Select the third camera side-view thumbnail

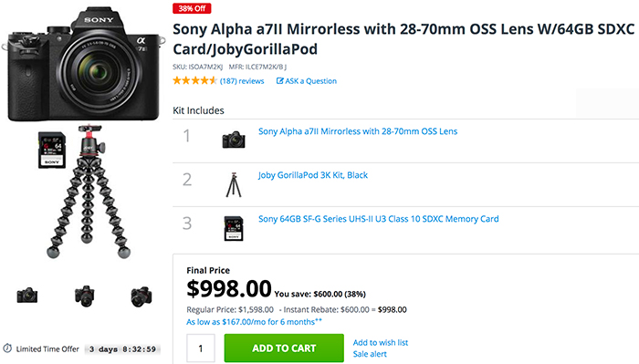141,296
